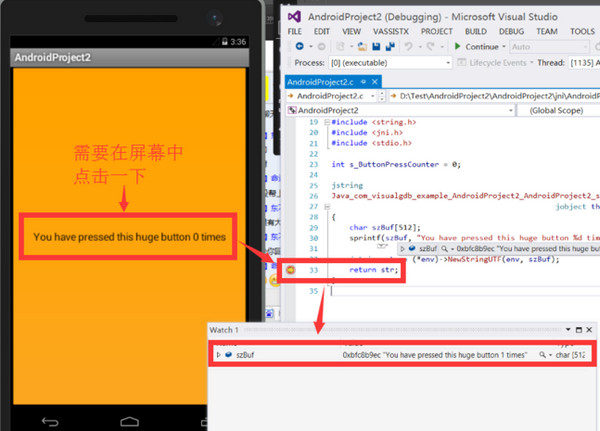The image size is (600, 431).
Task: Click the 's_ButtonPressCounter' declaration on line 23
Action: pyautogui.click(x=396, y=165)
